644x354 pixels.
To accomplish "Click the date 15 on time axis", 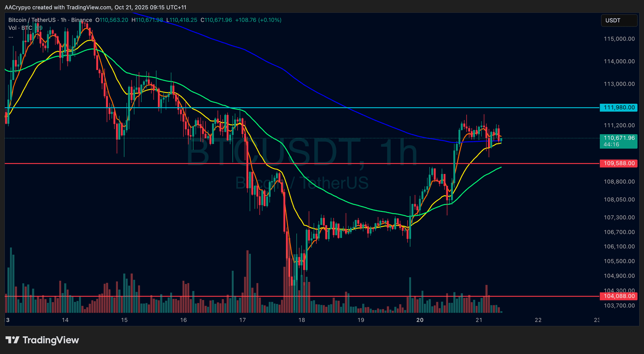I will pos(124,320).
